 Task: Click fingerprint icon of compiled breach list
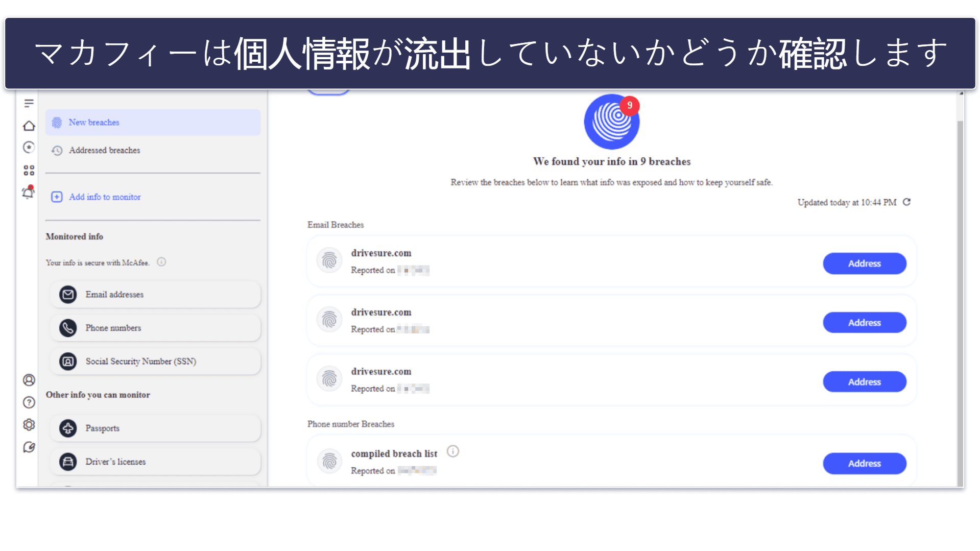329,461
